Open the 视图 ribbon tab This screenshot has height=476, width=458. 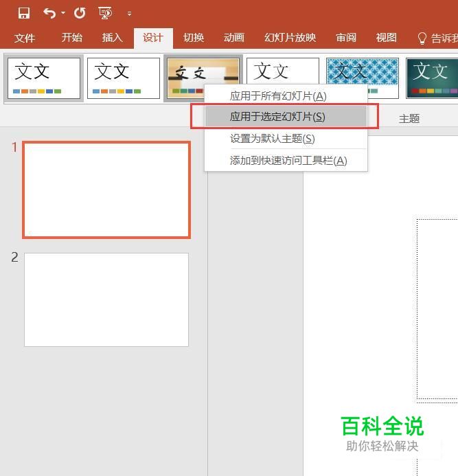click(x=387, y=38)
